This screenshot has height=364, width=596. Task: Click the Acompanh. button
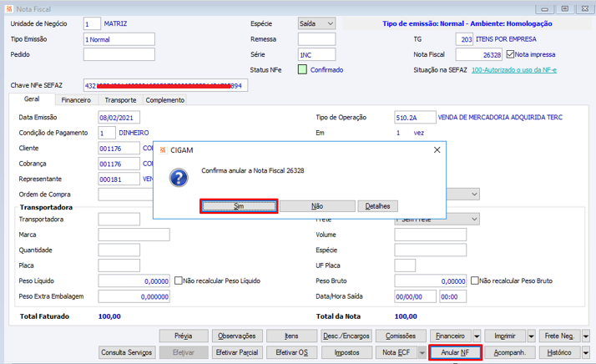(x=510, y=352)
